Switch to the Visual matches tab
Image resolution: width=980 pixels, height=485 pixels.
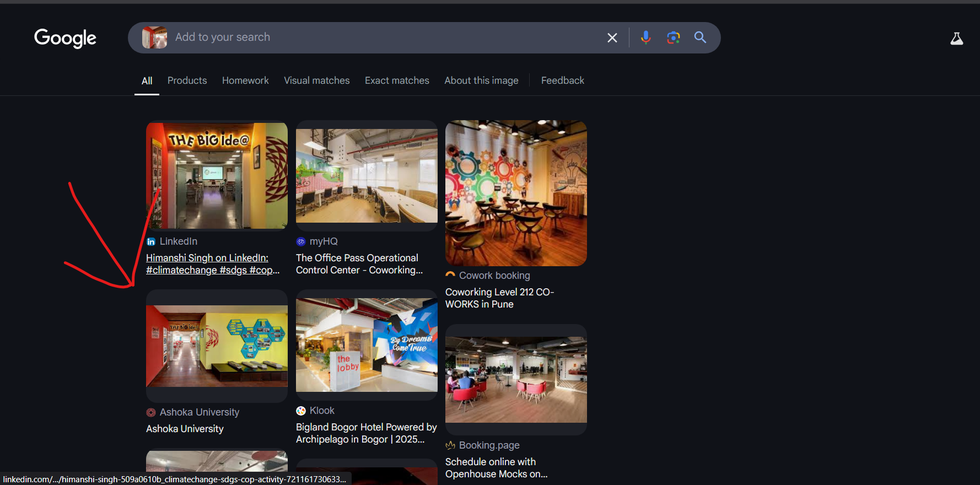click(317, 80)
